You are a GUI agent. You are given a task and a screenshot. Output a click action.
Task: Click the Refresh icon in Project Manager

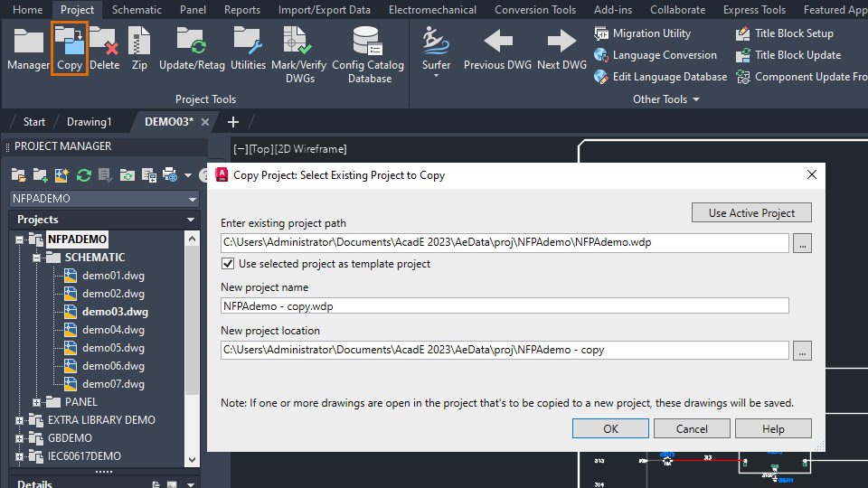coord(83,175)
